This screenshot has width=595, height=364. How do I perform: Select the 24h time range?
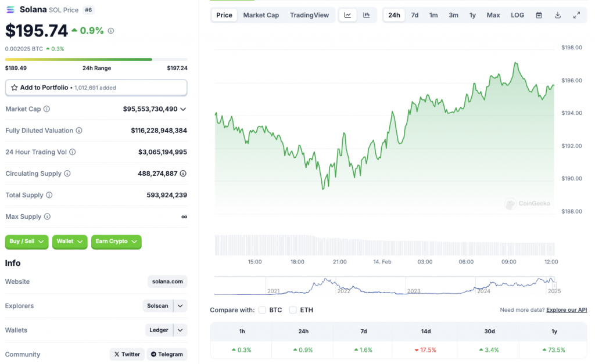(395, 15)
